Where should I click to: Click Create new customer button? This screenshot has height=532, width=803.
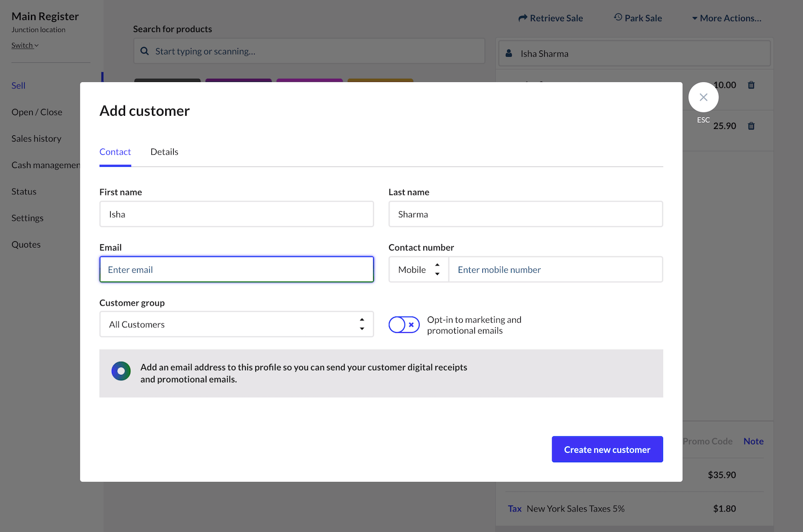pyautogui.click(x=607, y=449)
